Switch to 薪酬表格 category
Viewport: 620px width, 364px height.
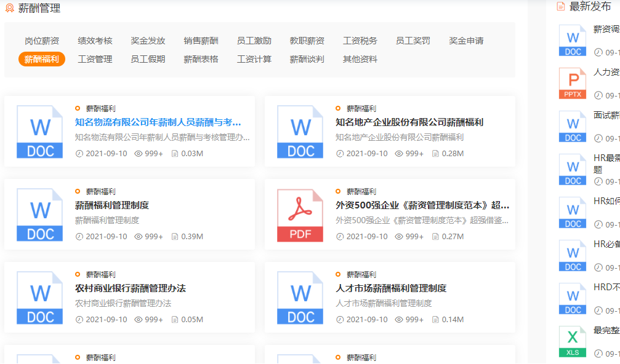coord(201,59)
